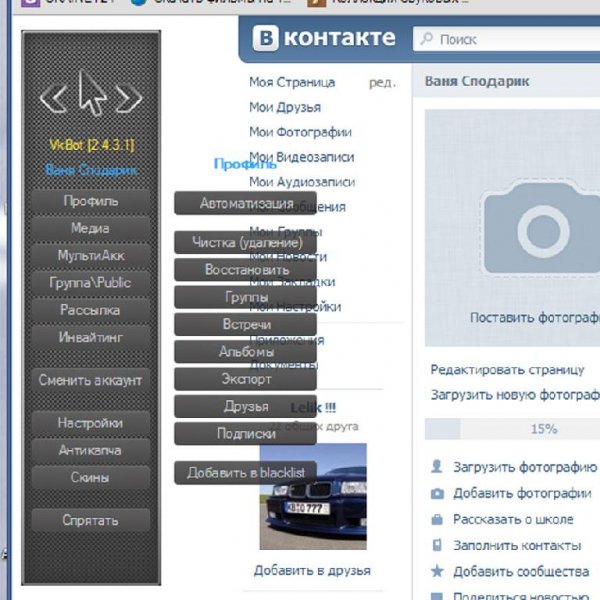Click person icon next to Загрузить фотографию
The width and height of the screenshot is (600, 600).
tap(437, 466)
